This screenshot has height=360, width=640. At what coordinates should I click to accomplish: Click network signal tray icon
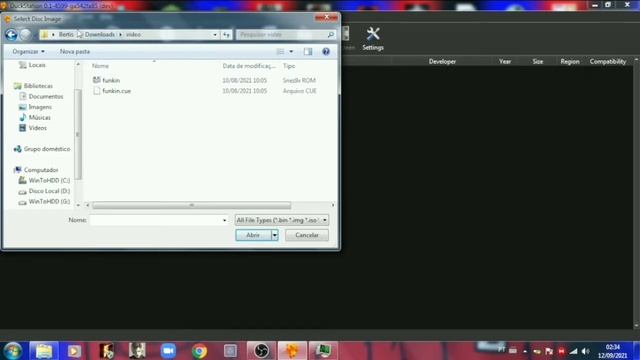coord(573,351)
